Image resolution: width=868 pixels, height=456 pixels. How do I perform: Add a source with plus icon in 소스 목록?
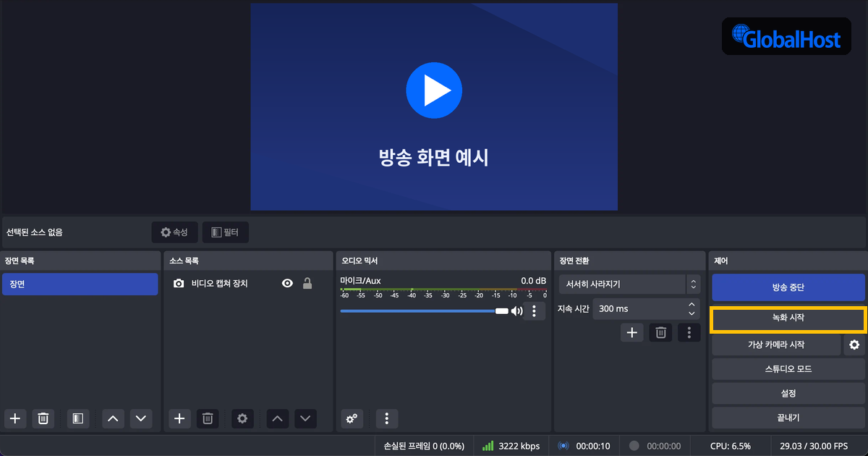pyautogui.click(x=180, y=418)
